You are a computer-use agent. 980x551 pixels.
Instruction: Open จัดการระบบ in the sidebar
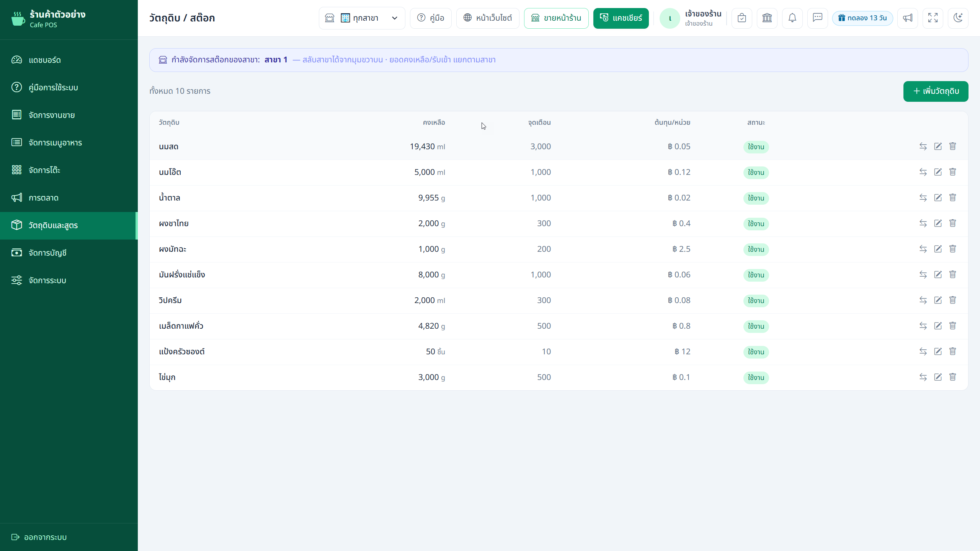69,280
